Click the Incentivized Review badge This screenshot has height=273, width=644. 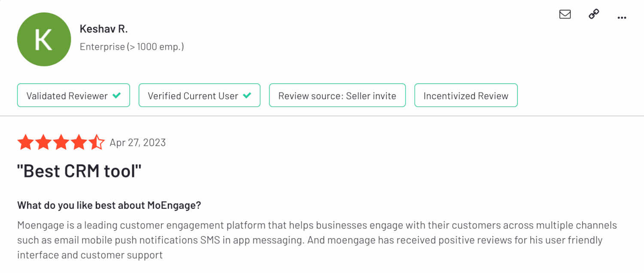click(x=466, y=96)
